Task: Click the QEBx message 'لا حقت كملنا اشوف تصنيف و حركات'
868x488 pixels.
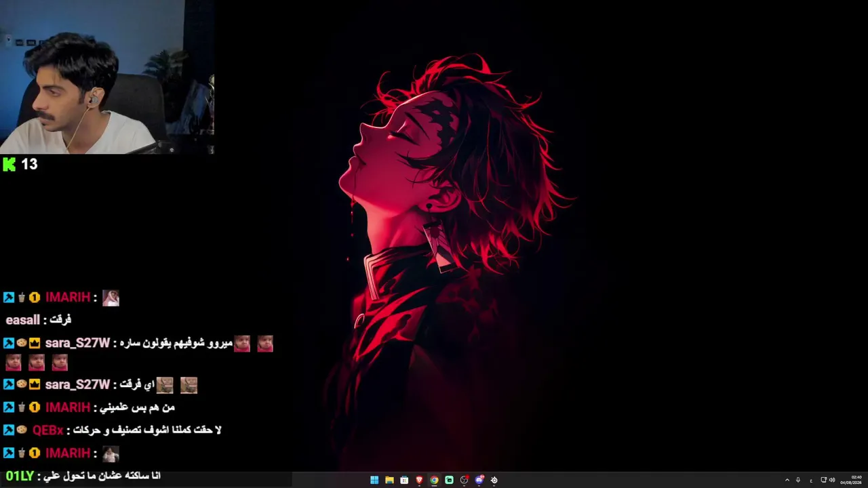Action: 149,430
